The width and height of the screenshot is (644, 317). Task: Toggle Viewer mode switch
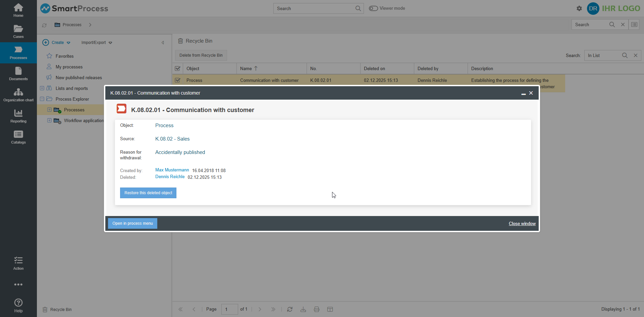pos(373,8)
